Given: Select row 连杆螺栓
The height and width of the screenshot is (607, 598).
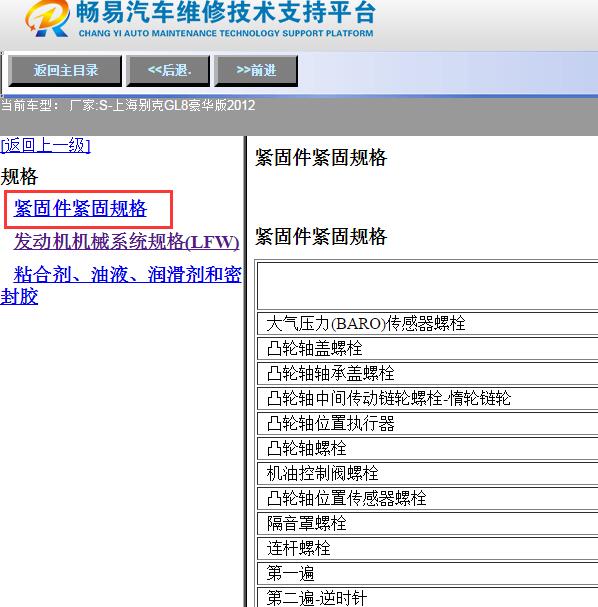Looking at the screenshot, I should pyautogui.click(x=427, y=549).
